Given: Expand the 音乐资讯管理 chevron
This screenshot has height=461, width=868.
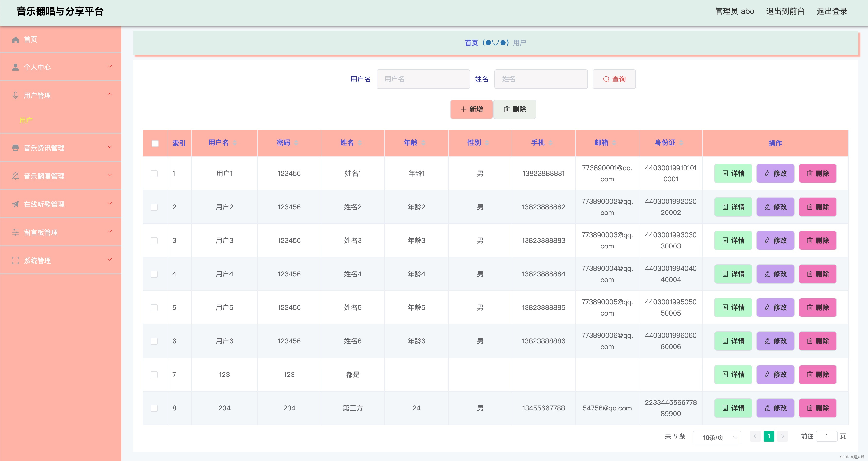Looking at the screenshot, I should (x=109, y=147).
